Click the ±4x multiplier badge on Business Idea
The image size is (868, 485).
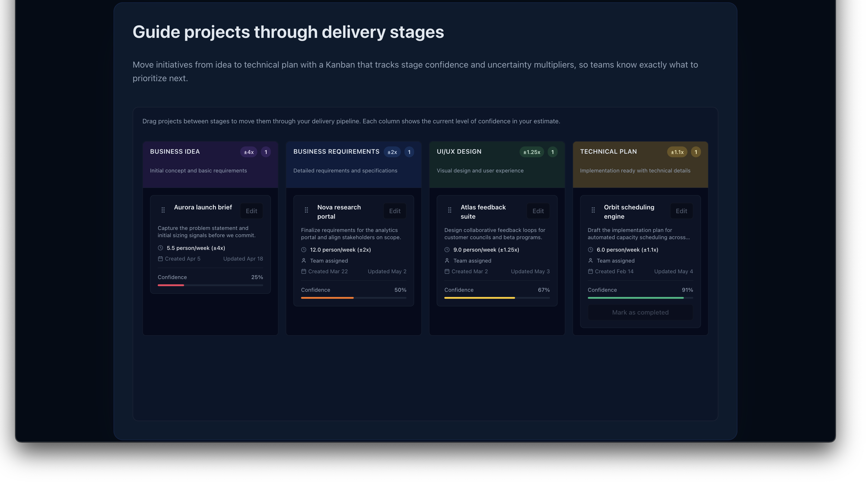pyautogui.click(x=248, y=152)
